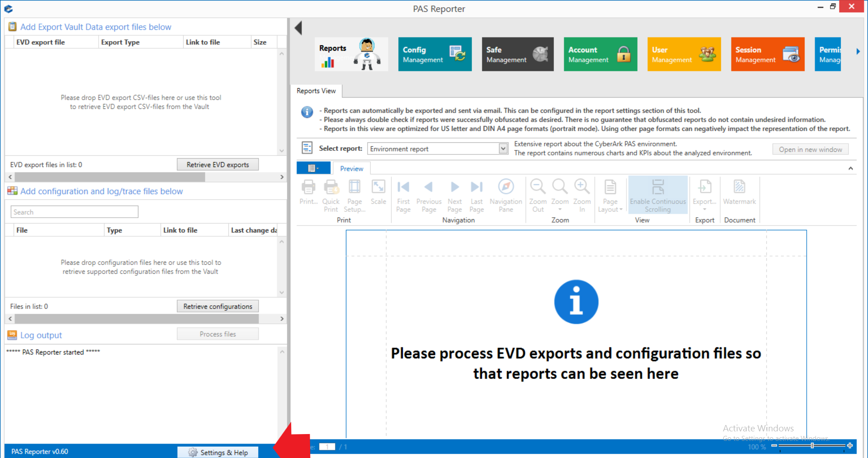Collapse the preview ribbon chevron
The image size is (868, 458).
[x=850, y=168]
